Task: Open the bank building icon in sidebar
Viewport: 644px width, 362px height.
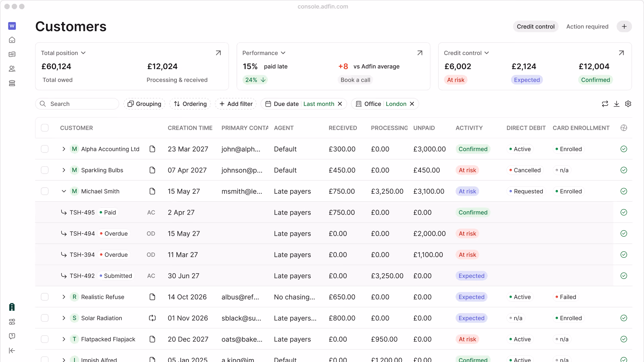Action: click(x=12, y=83)
